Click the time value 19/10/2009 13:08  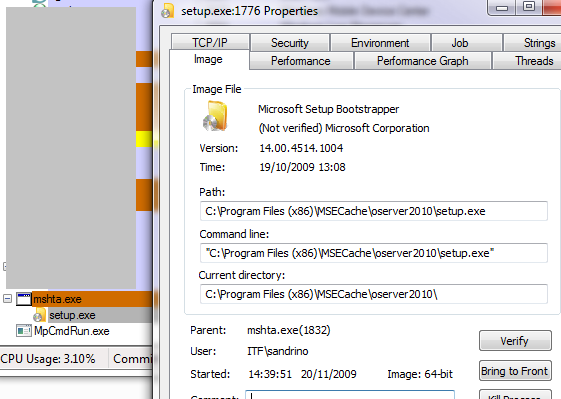(302, 167)
